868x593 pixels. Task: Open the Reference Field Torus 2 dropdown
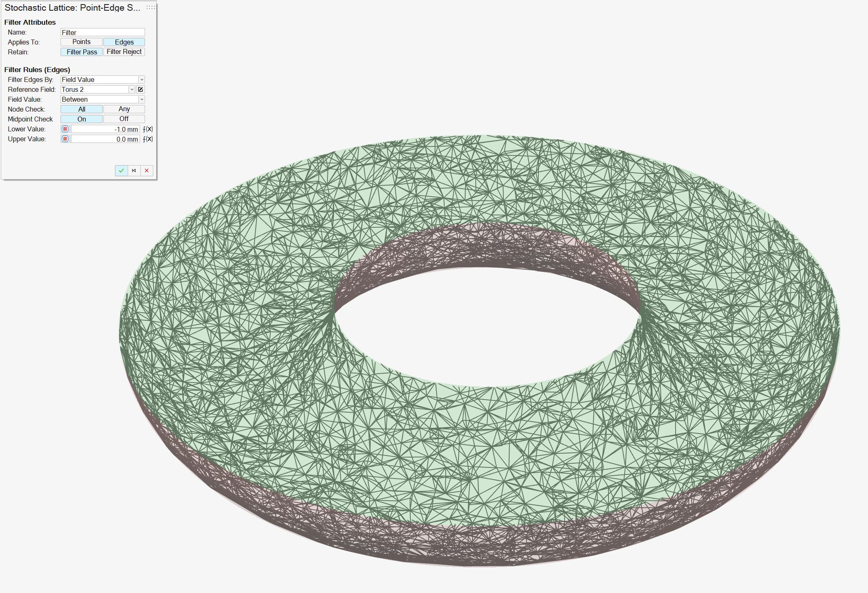point(132,89)
